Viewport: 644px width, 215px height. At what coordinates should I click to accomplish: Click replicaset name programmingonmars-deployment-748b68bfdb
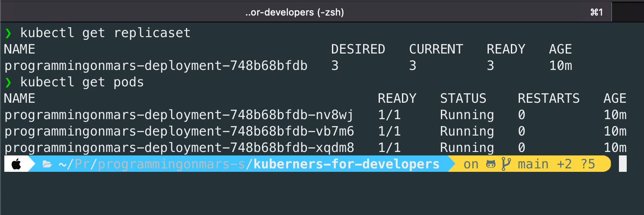pos(156,66)
